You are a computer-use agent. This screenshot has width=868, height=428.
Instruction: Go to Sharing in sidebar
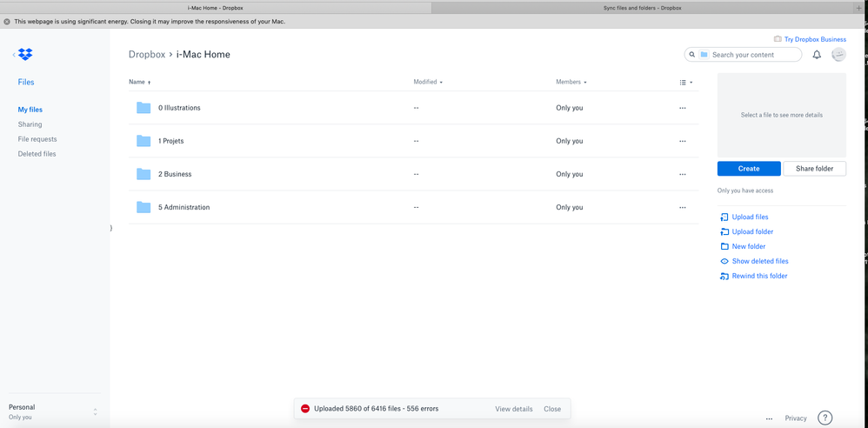[x=30, y=124]
